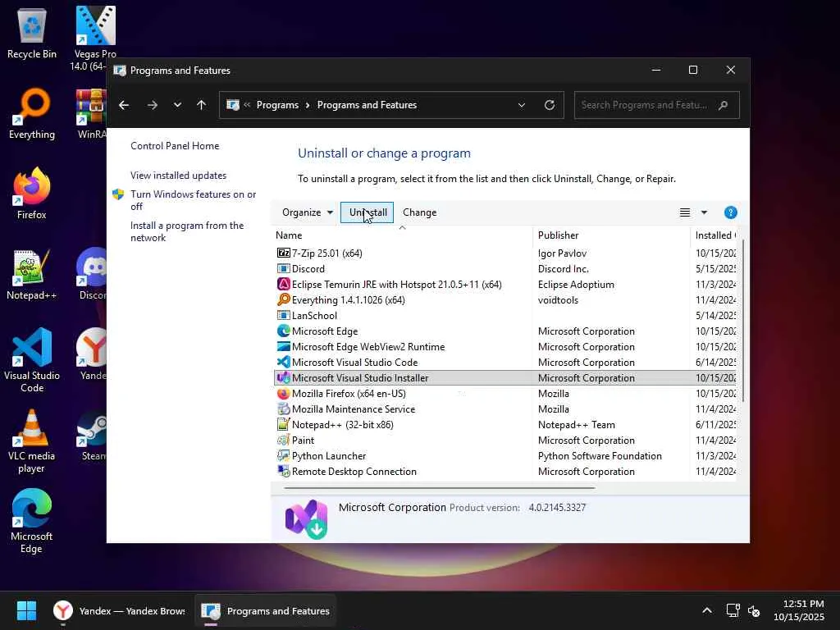Click Python Software Foundation publisher cell
This screenshot has height=630, width=840.
(600, 455)
